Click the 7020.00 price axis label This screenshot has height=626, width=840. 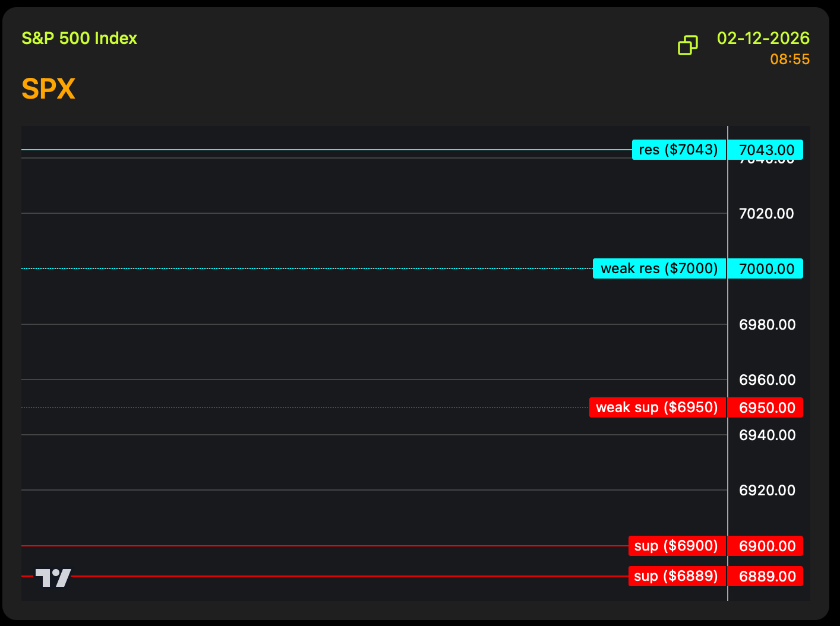[766, 214]
